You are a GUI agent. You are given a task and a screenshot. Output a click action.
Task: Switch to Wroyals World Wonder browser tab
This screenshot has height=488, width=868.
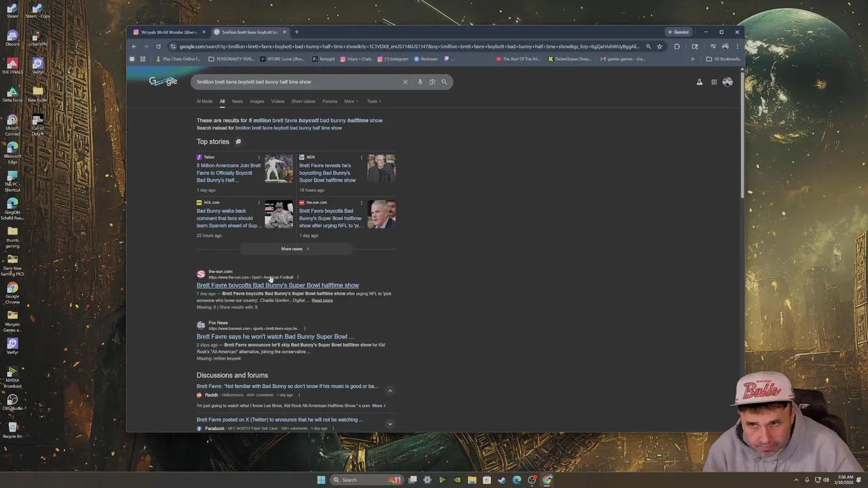tap(169, 32)
